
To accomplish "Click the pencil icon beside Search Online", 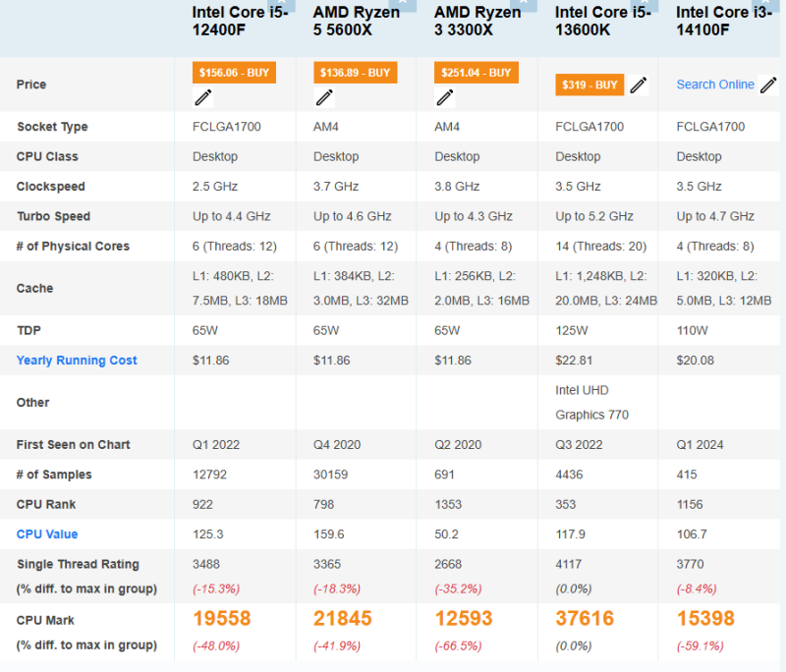I will pyautogui.click(x=768, y=85).
